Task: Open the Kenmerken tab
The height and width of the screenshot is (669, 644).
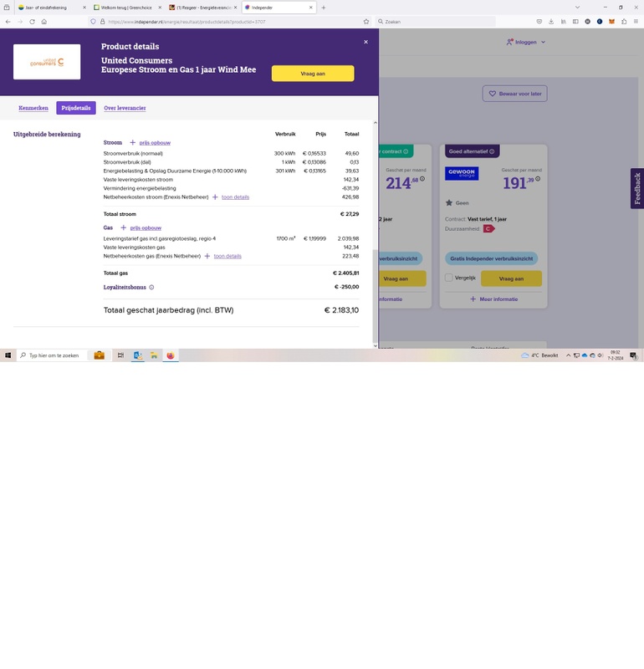Action: [x=33, y=108]
